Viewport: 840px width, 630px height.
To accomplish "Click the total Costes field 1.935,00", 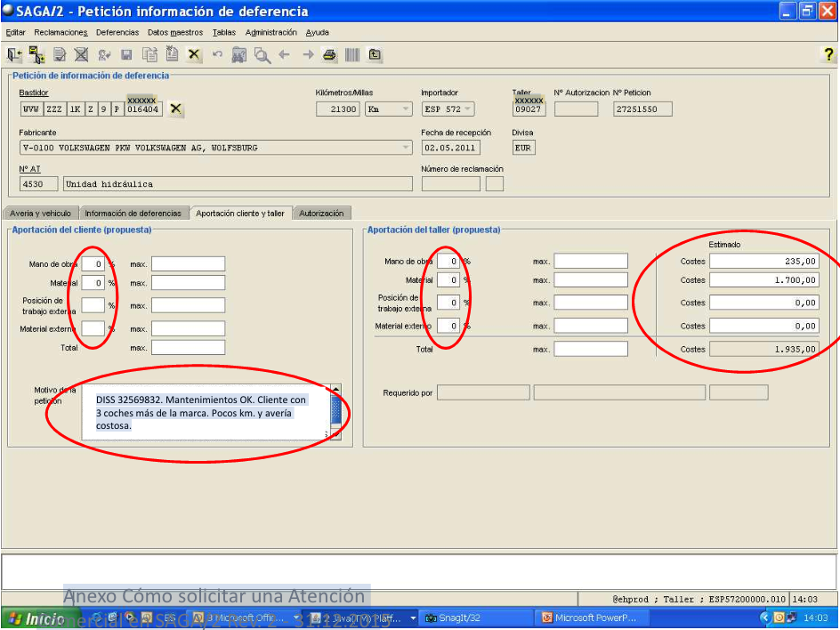I will (764, 349).
